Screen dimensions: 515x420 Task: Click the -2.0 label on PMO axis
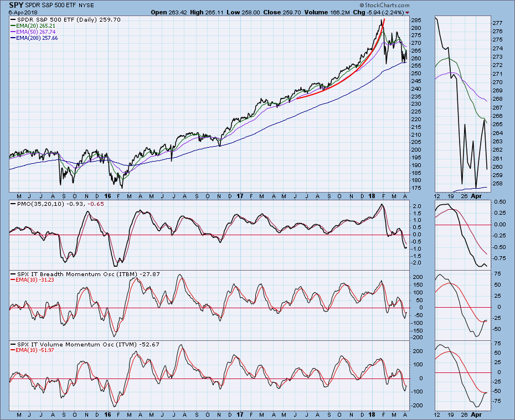(x=416, y=263)
